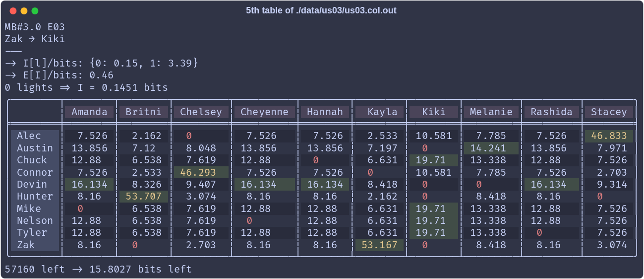Image resolution: width=644 pixels, height=279 pixels.
Task: Click the yellow minimize window button
Action: 24,11
